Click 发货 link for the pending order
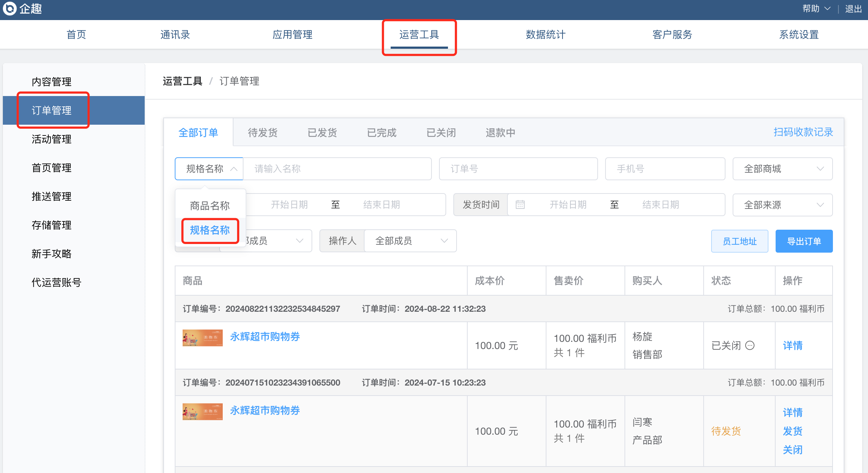Screen dimensions: 868x473 (792, 431)
